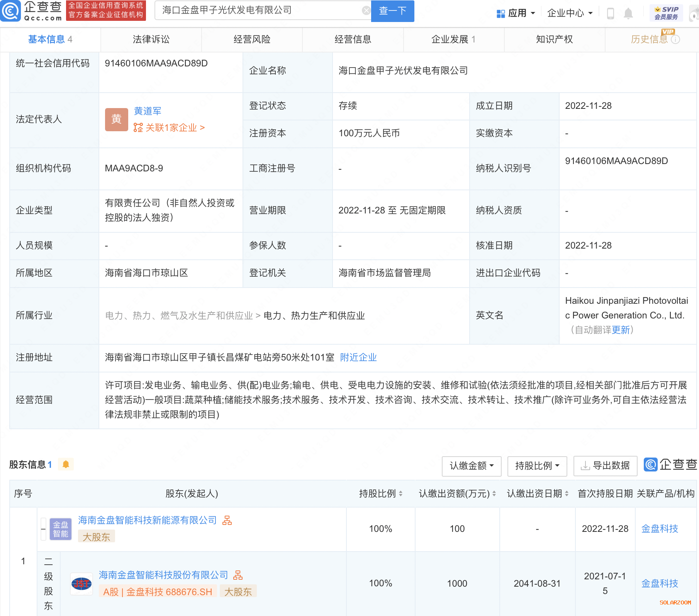Open equity structure icon for 海南金盘智能科技股份有限公司
699x616 pixels.
238,575
